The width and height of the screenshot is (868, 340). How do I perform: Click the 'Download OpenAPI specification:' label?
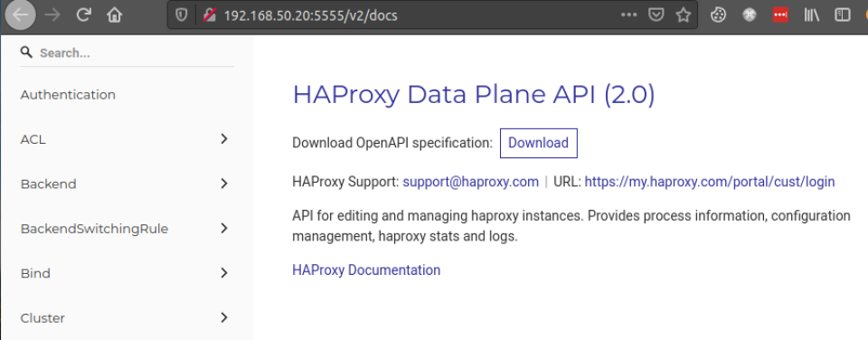pos(392,143)
